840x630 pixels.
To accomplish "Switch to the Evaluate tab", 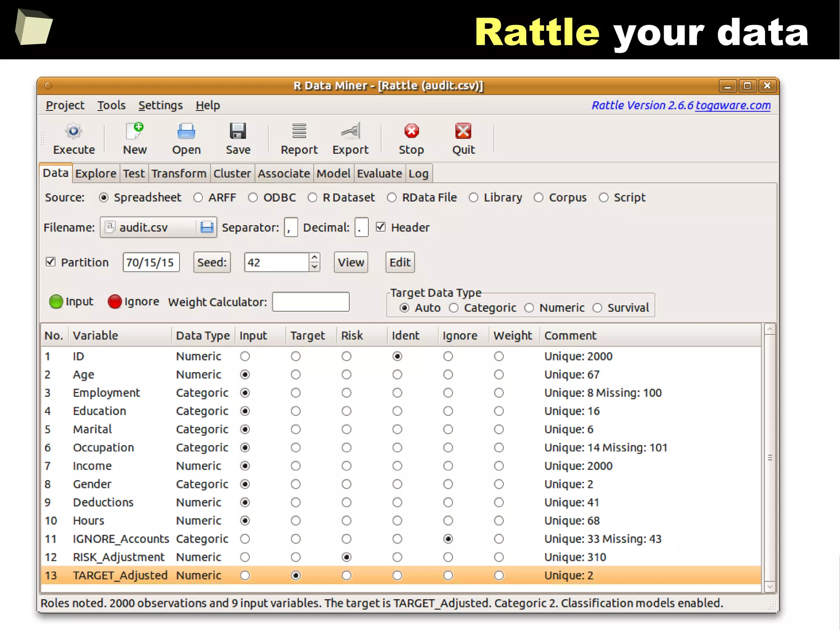I will 379,174.
